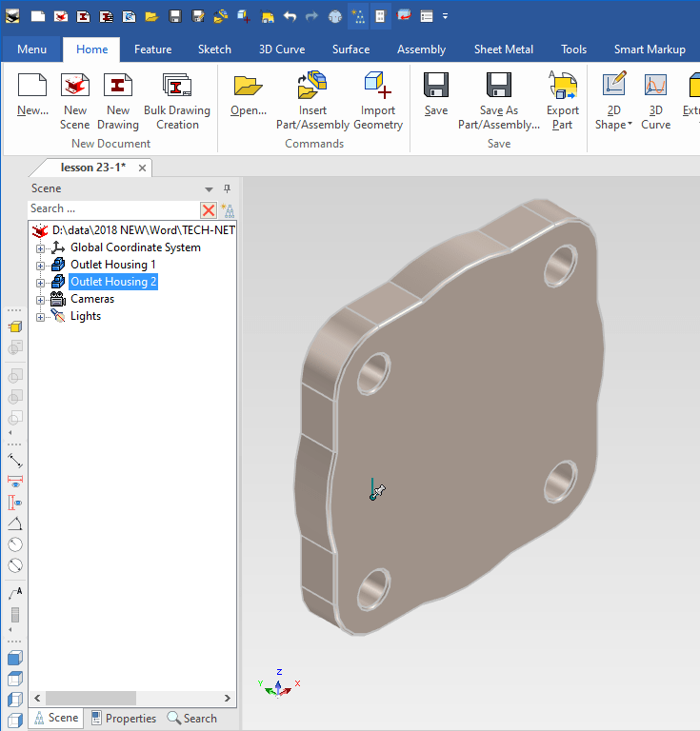This screenshot has width=700, height=731.
Task: Toggle auto-hide pin on Scene panel
Action: [x=227, y=188]
